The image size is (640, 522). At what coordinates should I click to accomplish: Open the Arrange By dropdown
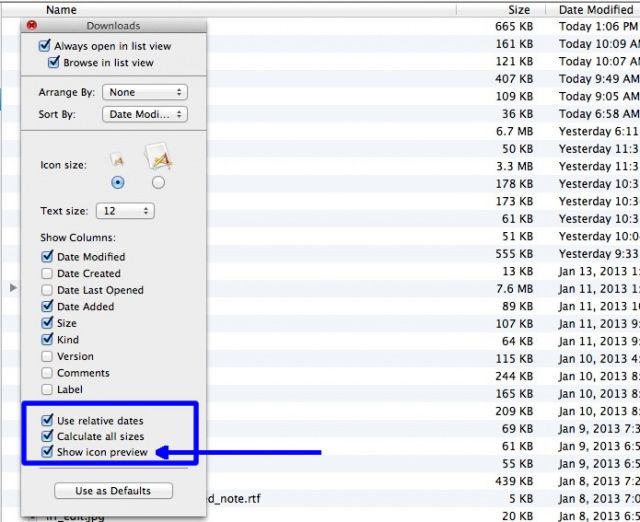pyautogui.click(x=144, y=92)
